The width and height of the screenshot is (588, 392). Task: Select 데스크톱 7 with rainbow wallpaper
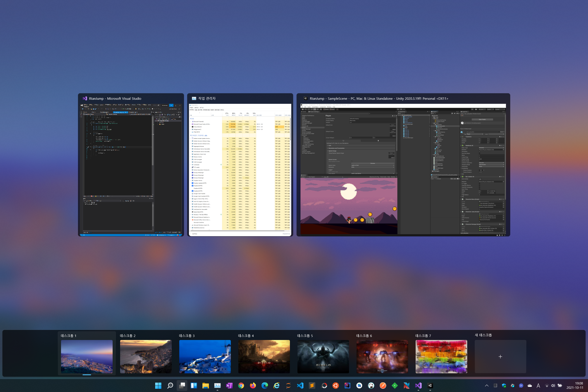pos(441,356)
